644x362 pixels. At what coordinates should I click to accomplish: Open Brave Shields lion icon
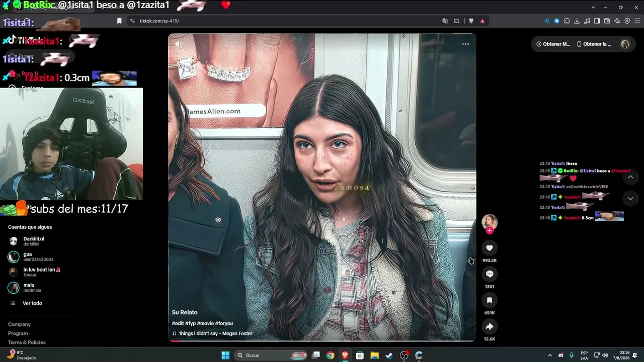coord(471,21)
